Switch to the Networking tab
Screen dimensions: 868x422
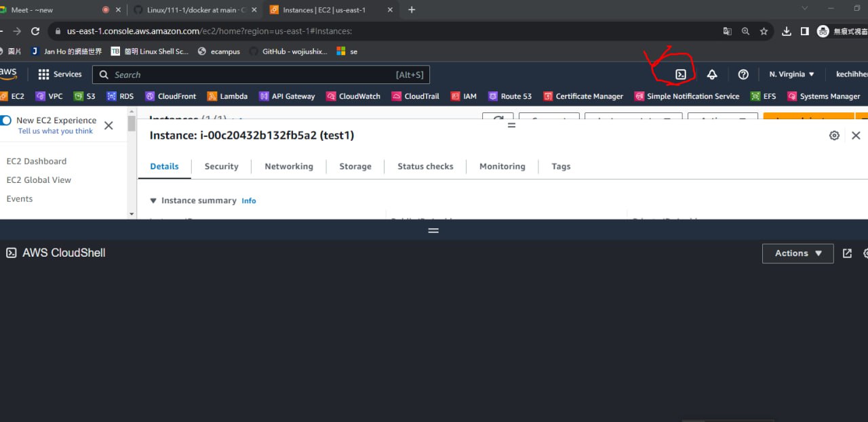(x=289, y=166)
